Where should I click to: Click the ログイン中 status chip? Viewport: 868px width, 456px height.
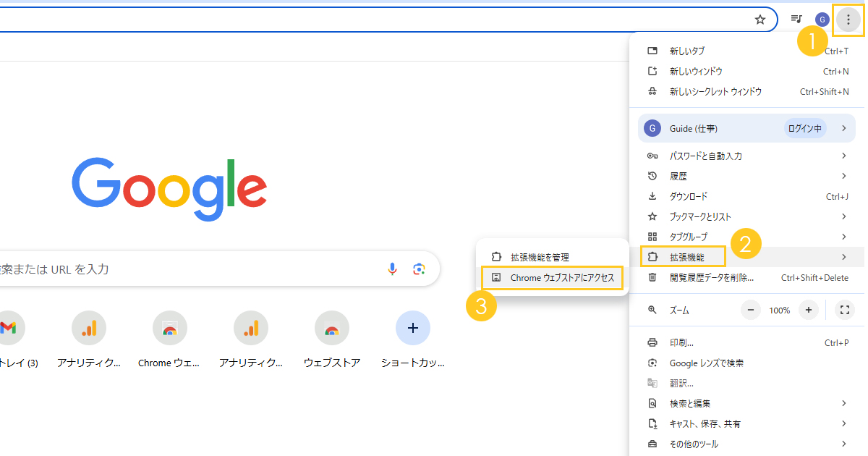(x=806, y=128)
